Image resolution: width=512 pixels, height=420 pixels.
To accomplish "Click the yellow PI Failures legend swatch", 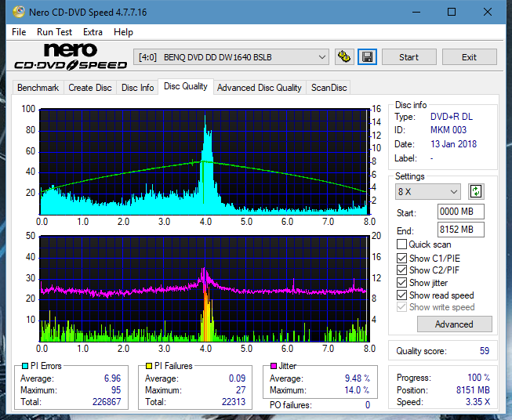I will click(149, 366).
